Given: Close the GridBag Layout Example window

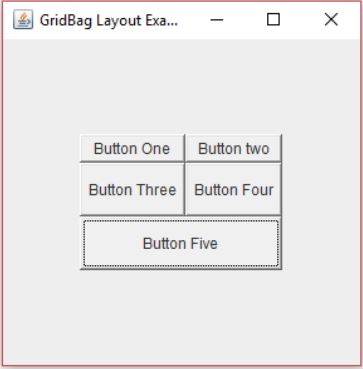Looking at the screenshot, I should (x=331, y=20).
